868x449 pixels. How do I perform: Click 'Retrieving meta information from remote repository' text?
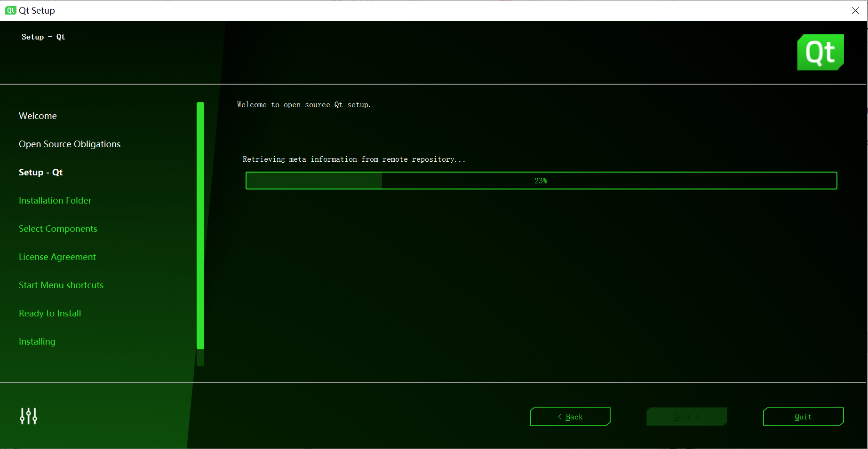tap(354, 159)
